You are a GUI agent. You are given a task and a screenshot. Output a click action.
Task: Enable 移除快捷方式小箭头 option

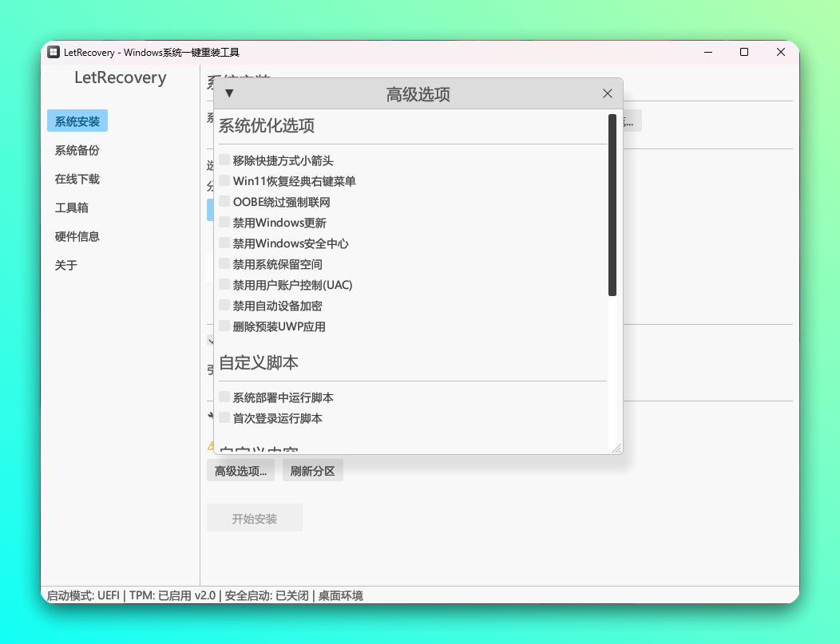(x=224, y=160)
